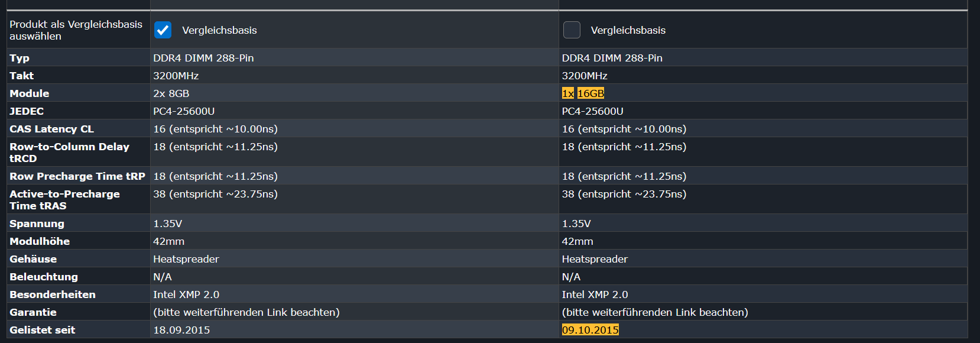Select the 'JEDEC' row header
The height and width of the screenshot is (343, 980).
click(x=27, y=111)
